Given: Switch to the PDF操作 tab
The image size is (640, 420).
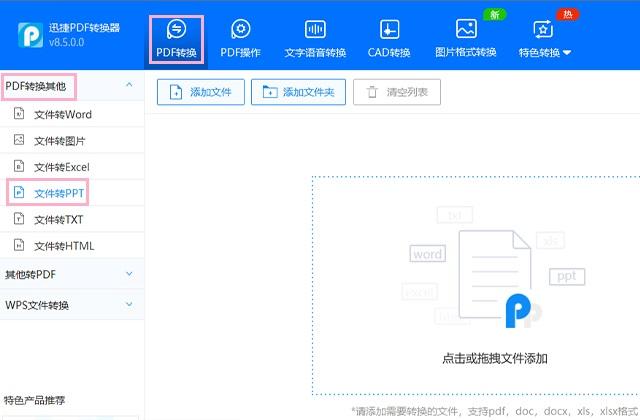Looking at the screenshot, I should coord(240,40).
